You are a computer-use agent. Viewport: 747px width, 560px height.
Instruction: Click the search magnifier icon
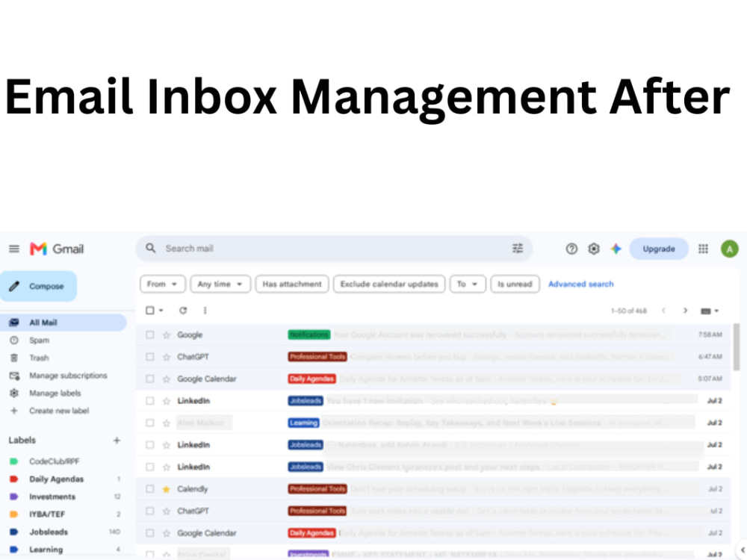151,248
